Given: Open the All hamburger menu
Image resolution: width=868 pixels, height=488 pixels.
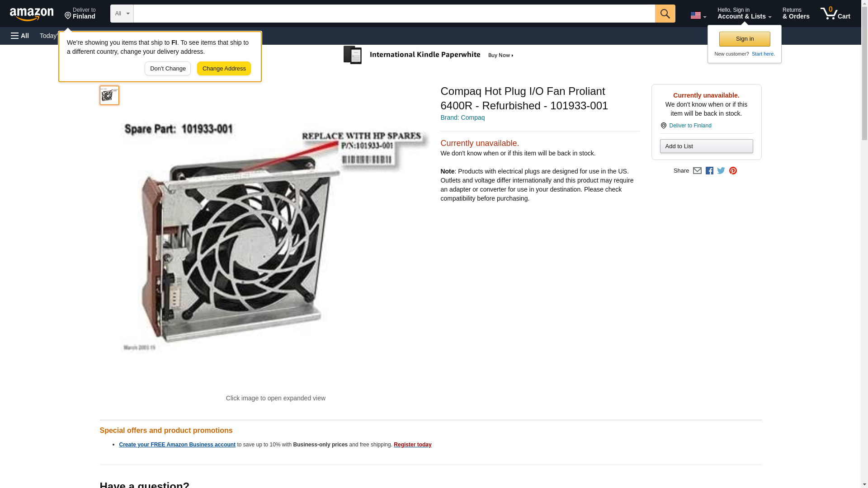Looking at the screenshot, I should click(20, 36).
